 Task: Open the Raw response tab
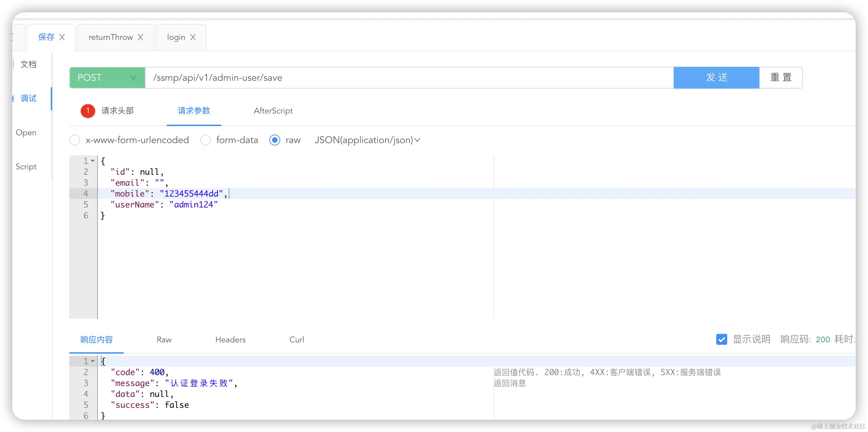point(164,340)
